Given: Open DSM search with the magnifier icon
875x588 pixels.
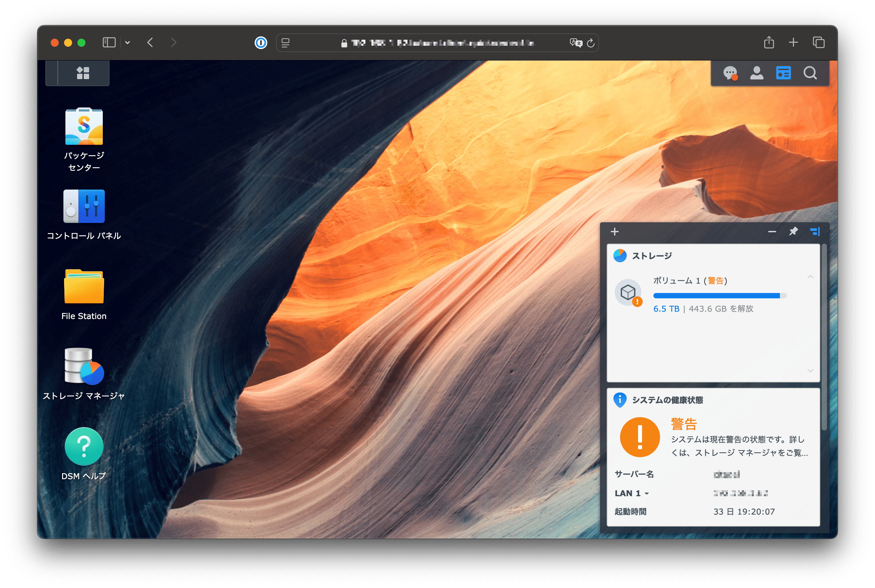Looking at the screenshot, I should click(811, 73).
